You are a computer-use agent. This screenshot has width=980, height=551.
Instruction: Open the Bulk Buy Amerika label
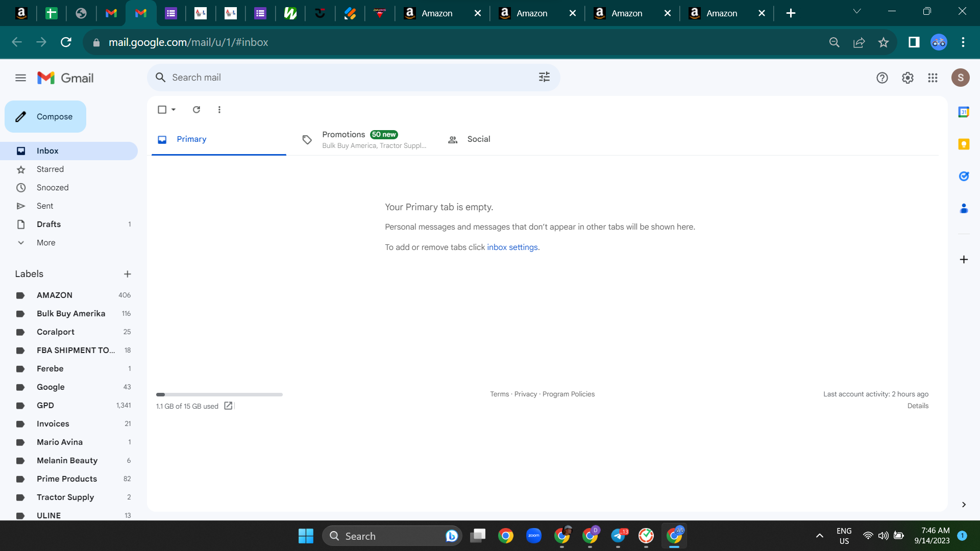tap(69, 314)
